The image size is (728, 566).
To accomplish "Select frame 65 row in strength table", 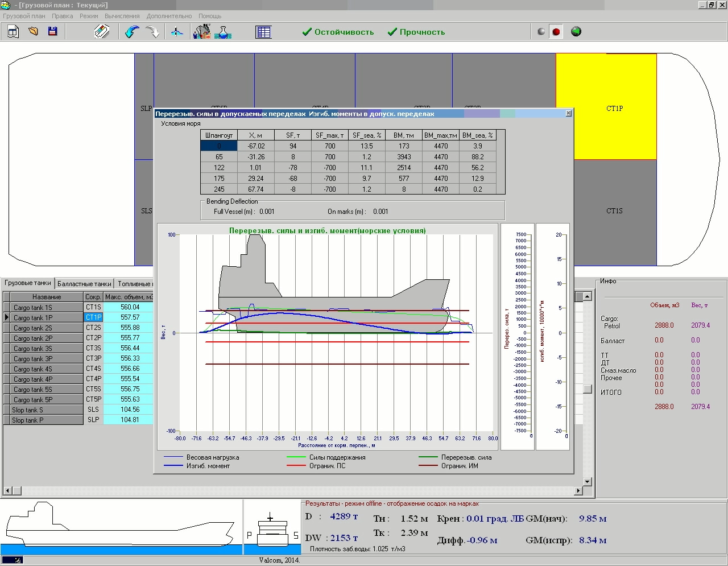I will (x=219, y=157).
